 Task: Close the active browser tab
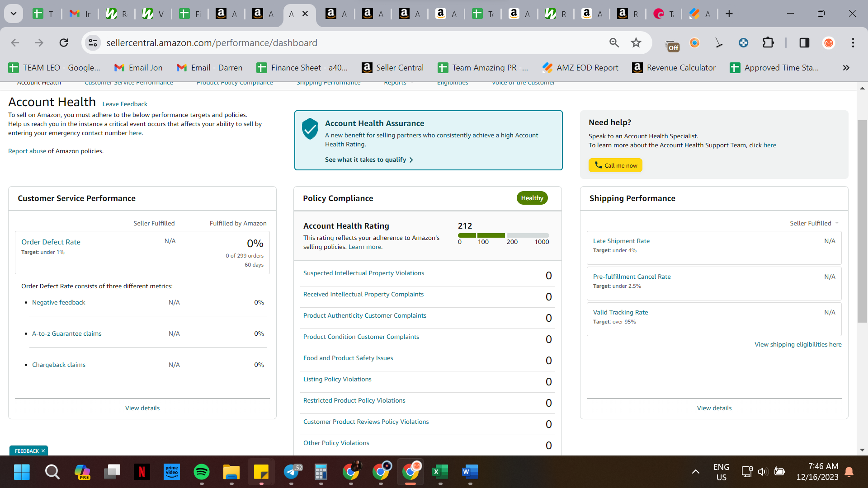pyautogui.click(x=305, y=14)
